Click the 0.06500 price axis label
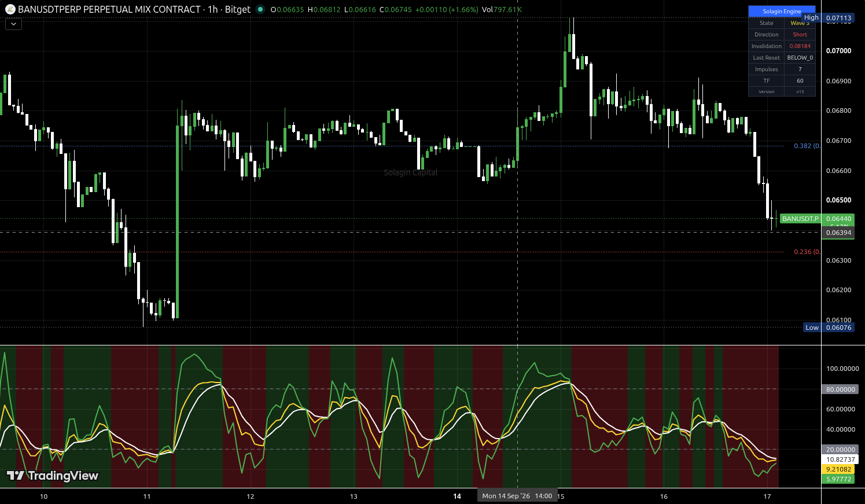 [838, 200]
